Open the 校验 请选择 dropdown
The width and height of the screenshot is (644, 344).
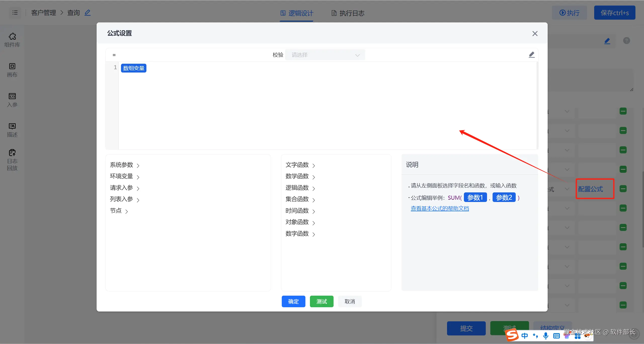coord(325,55)
